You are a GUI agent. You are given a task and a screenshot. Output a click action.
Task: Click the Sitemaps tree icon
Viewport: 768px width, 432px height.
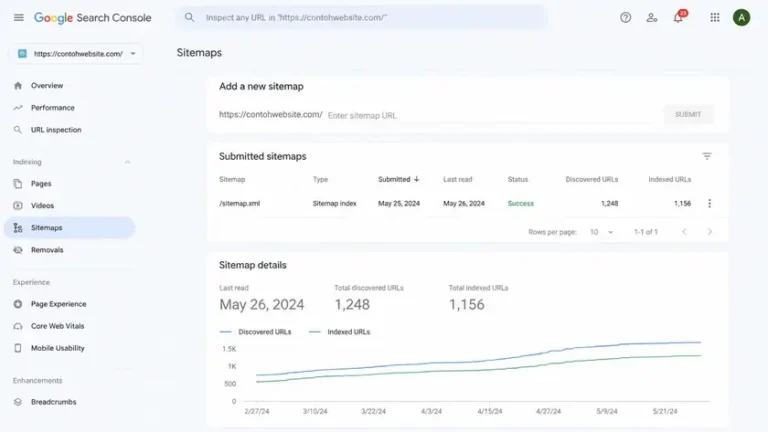click(18, 228)
